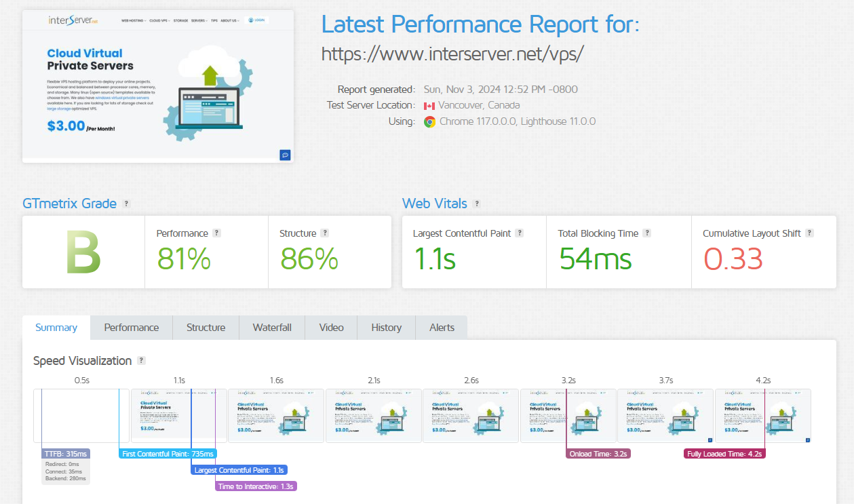This screenshot has width=854, height=504.
Task: Expand the ABOUT US dropdown
Action: [x=230, y=20]
